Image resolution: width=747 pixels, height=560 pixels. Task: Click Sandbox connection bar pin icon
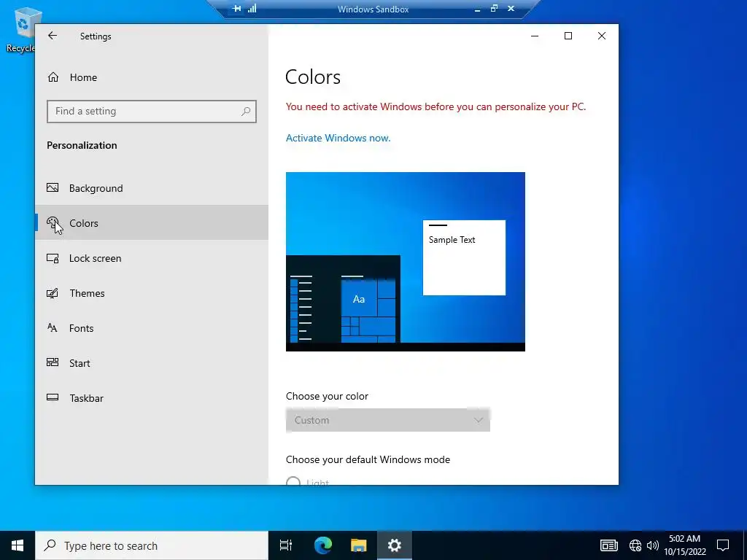(237, 8)
